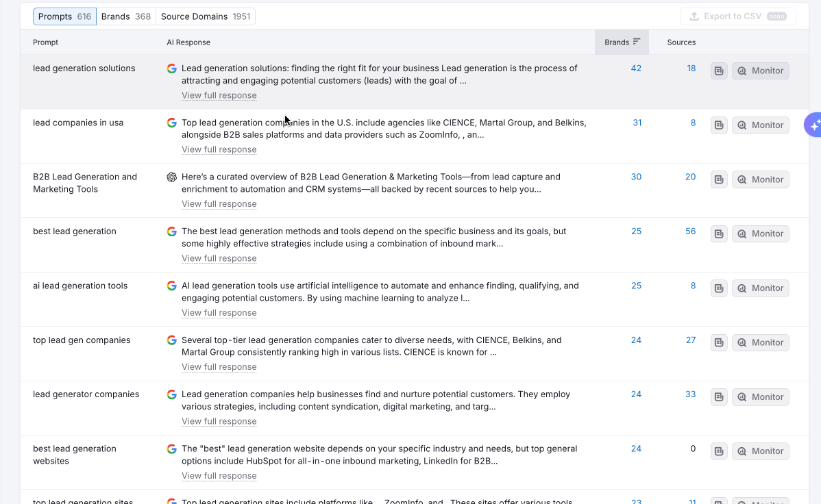Click sources count 56 for best lead generation

tap(690, 231)
